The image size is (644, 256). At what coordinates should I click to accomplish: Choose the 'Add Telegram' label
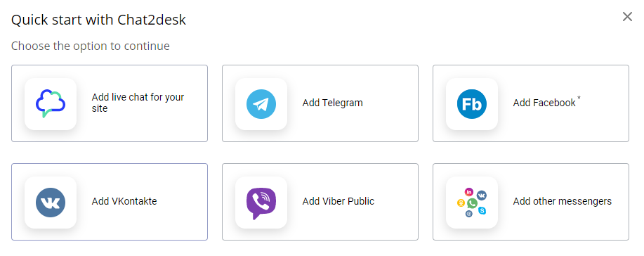[333, 103]
